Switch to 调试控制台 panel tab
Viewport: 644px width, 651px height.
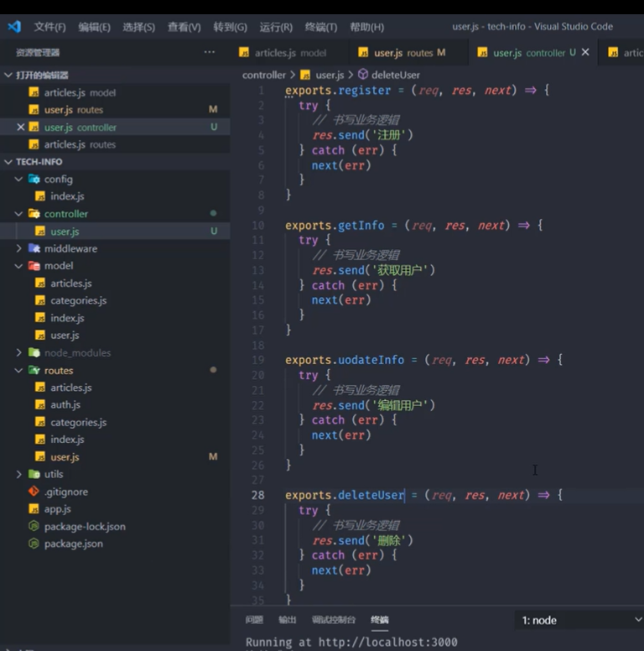point(334,620)
